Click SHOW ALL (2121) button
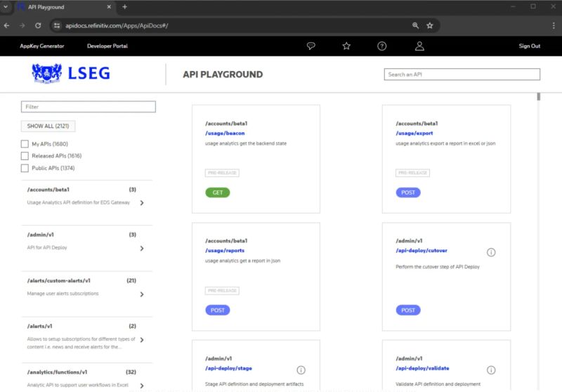 click(x=48, y=126)
